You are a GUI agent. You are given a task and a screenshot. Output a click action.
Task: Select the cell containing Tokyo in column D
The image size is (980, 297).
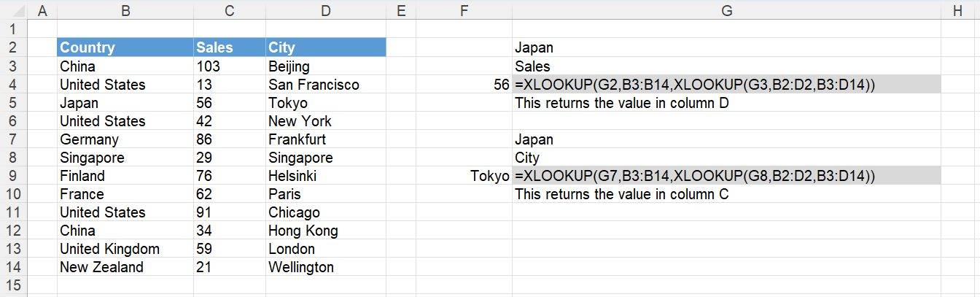pos(326,103)
